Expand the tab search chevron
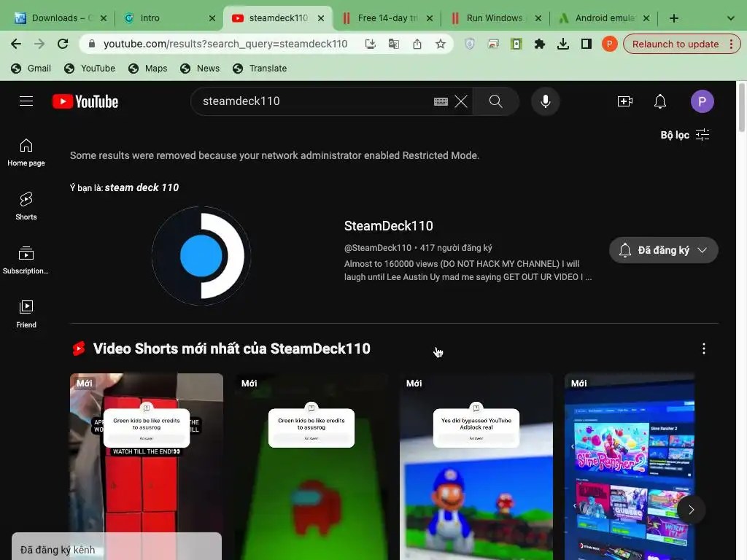This screenshot has width=747, height=560. pos(730,18)
